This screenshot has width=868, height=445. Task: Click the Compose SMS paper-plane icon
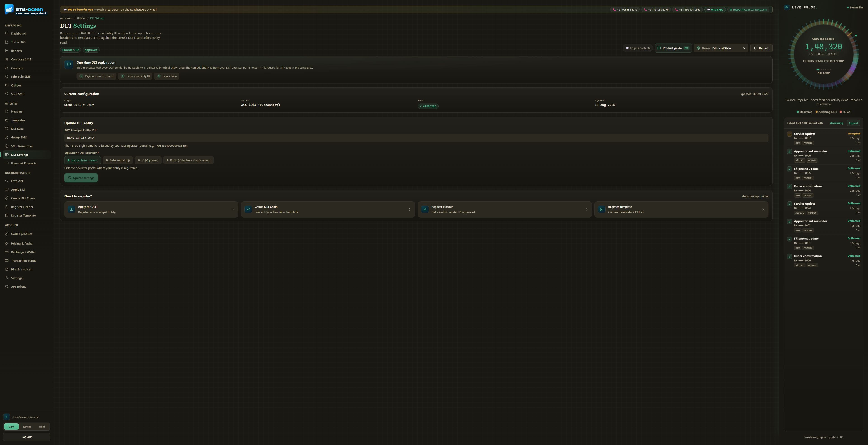(7, 59)
